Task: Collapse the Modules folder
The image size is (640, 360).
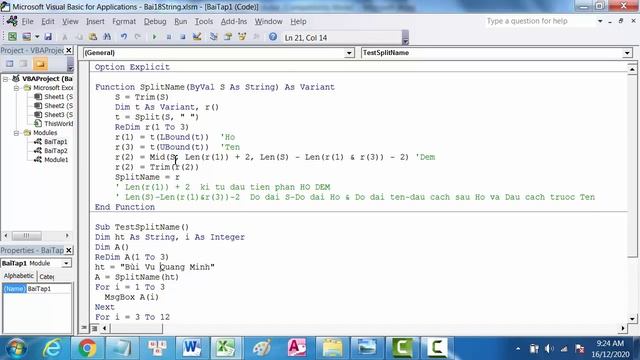Action: [x=16, y=133]
